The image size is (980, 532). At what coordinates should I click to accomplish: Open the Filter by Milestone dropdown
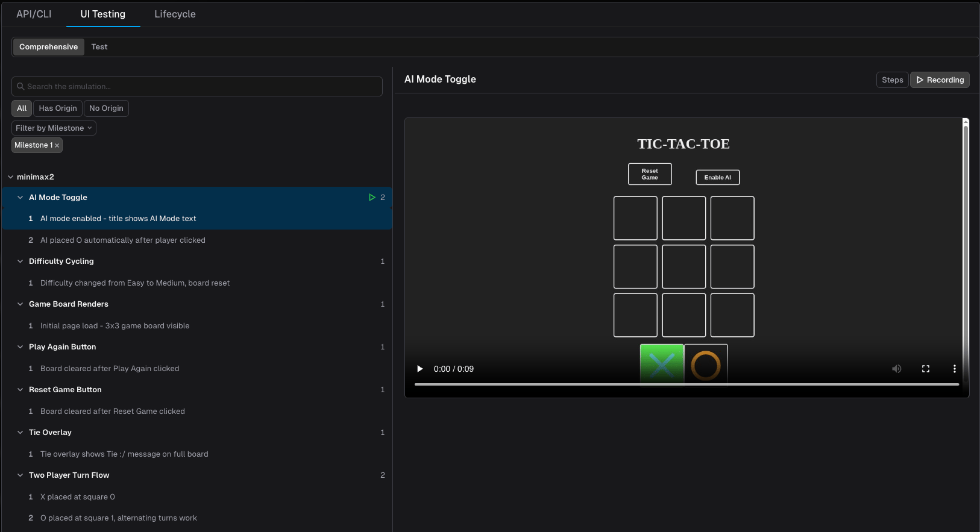tap(54, 128)
